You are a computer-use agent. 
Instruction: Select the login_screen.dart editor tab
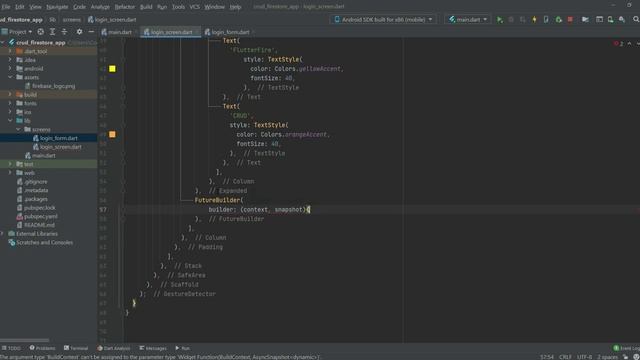[171, 32]
